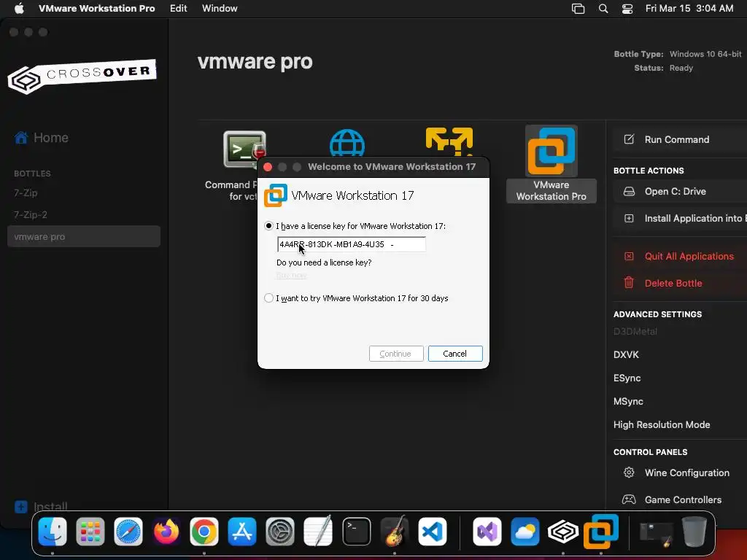Screen dimensions: 747x560
Task: Open the cloud app icon in the Dock
Action: (x=525, y=532)
